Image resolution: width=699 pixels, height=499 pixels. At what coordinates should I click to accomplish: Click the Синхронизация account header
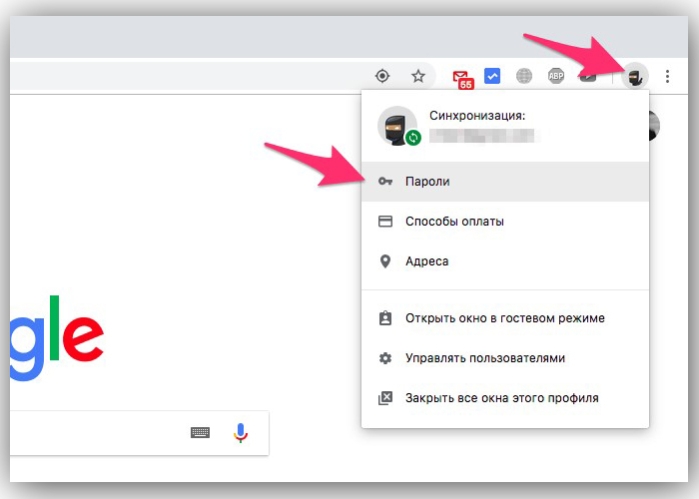click(x=505, y=126)
